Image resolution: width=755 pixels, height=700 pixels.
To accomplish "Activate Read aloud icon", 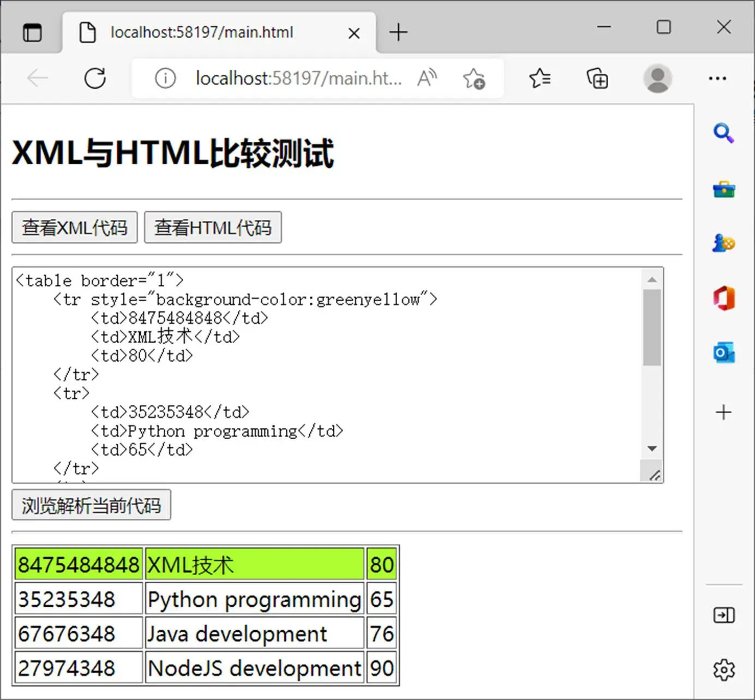I will pos(427,79).
